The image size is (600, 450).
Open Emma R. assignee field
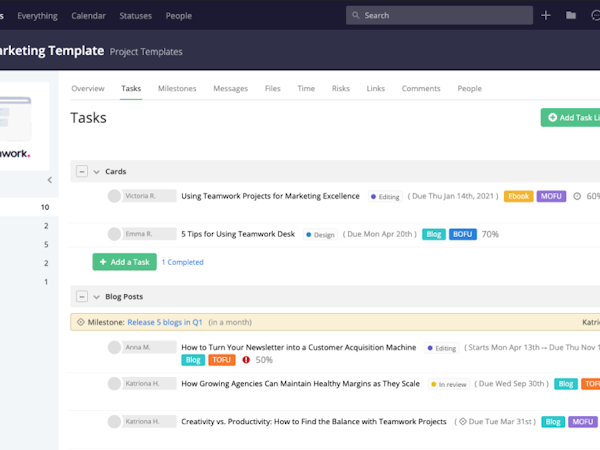click(149, 234)
